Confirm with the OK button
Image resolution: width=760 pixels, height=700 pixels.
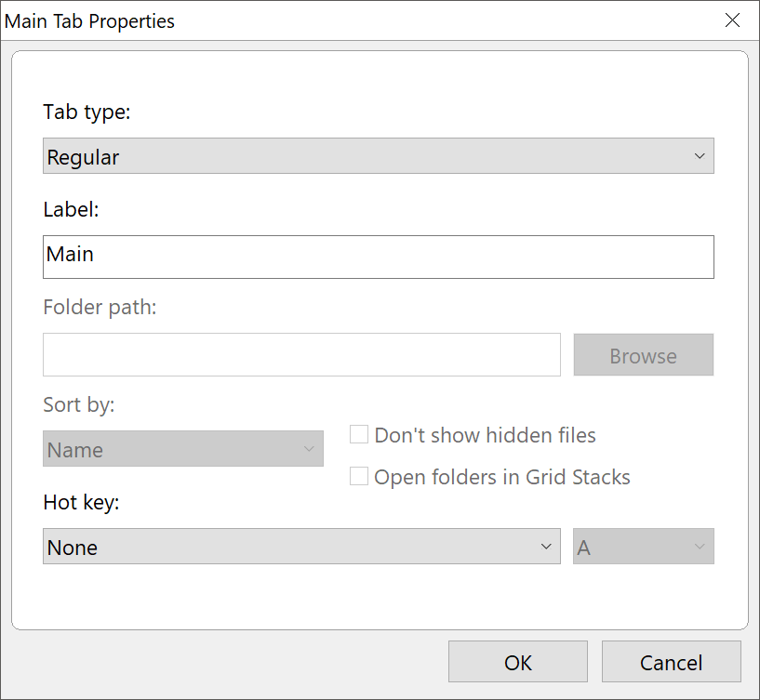[x=517, y=662]
